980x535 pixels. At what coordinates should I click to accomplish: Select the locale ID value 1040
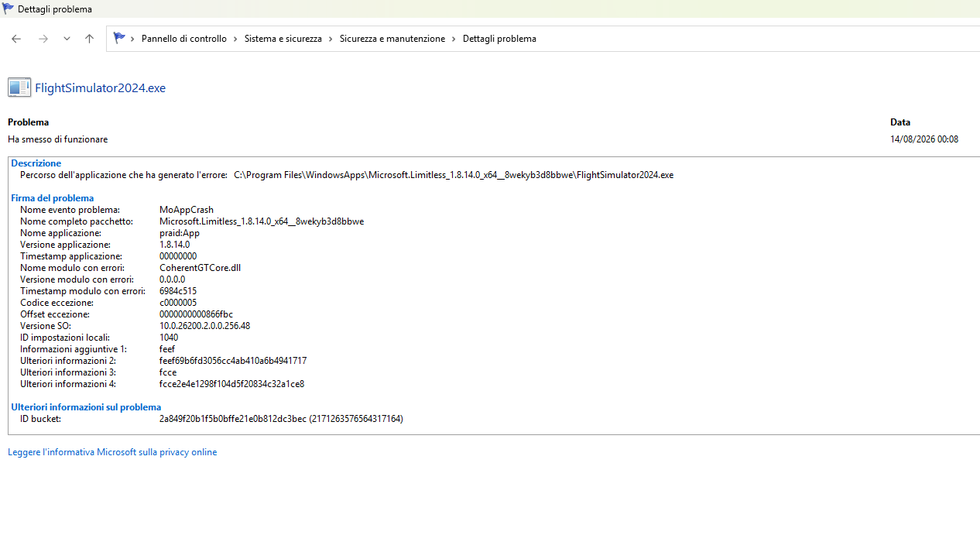click(169, 338)
